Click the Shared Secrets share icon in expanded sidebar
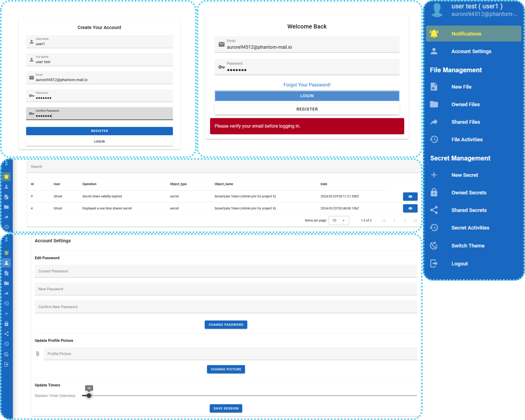The width and height of the screenshot is (525, 420). coord(434,210)
